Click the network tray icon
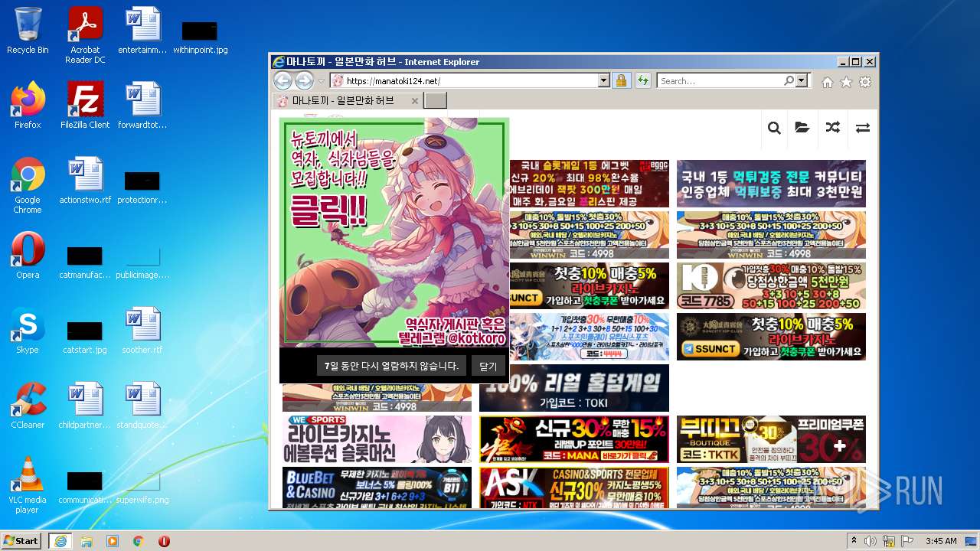The image size is (980, 551). tap(890, 541)
